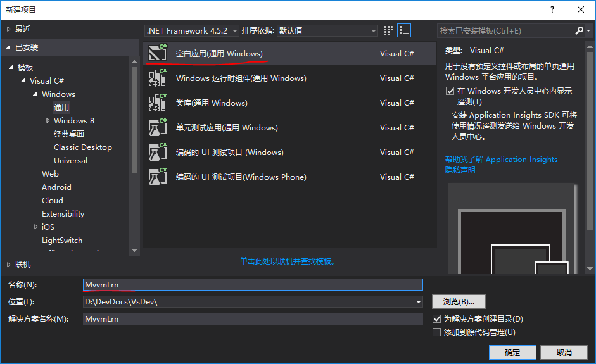
Task: Click the tree scrollbar up arrow
Action: [134, 61]
